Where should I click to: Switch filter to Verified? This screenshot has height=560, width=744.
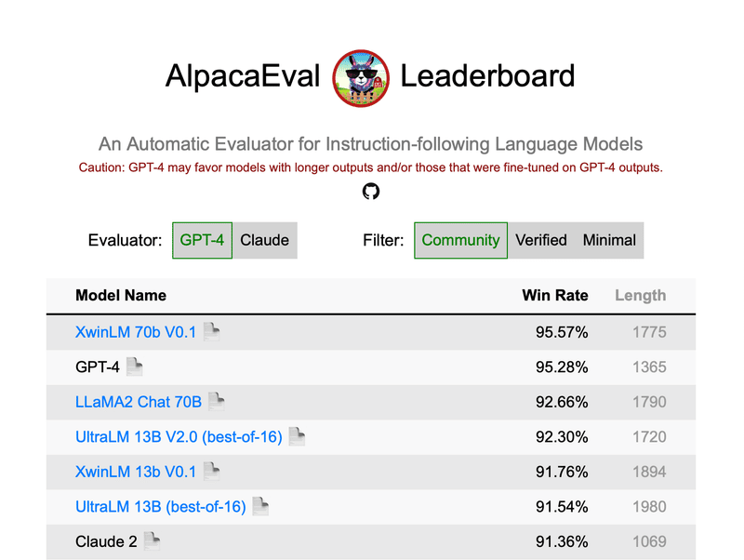point(541,240)
